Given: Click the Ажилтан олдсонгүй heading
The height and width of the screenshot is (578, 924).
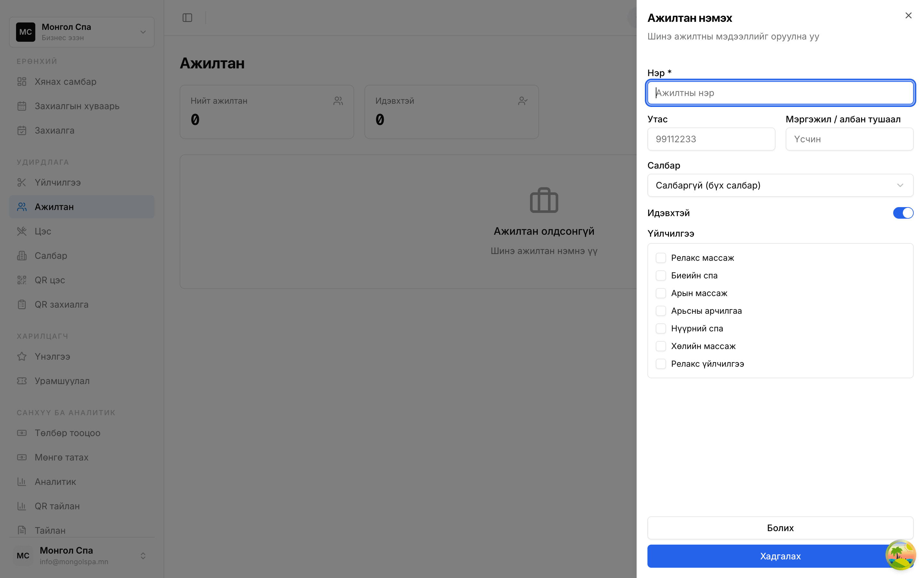Looking at the screenshot, I should [x=544, y=231].
